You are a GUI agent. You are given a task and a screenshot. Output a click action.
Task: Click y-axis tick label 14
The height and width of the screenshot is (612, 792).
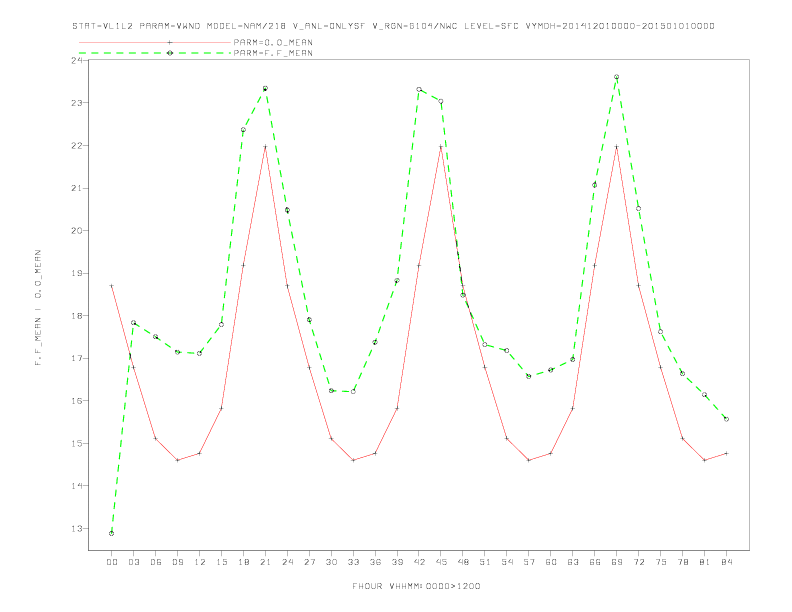77,486
